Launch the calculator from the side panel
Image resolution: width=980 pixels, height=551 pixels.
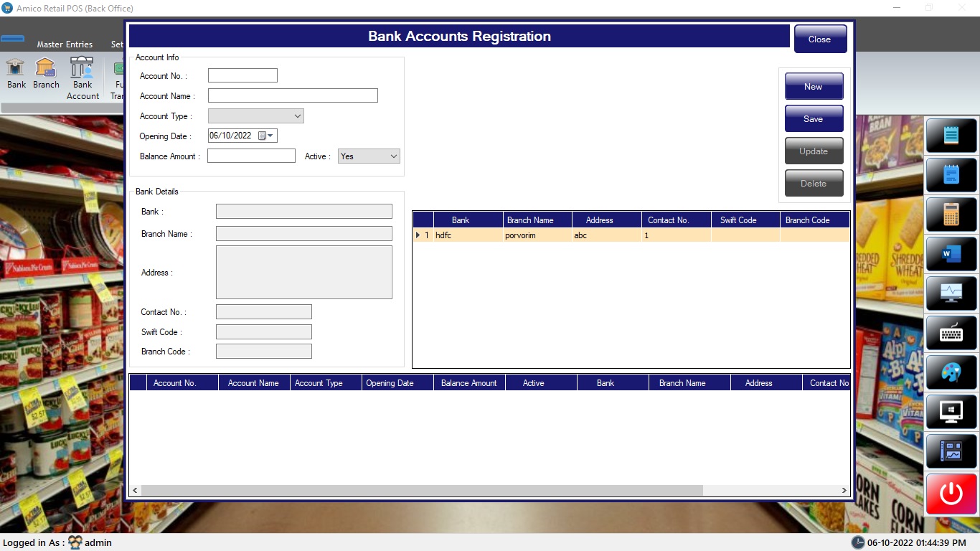(951, 214)
